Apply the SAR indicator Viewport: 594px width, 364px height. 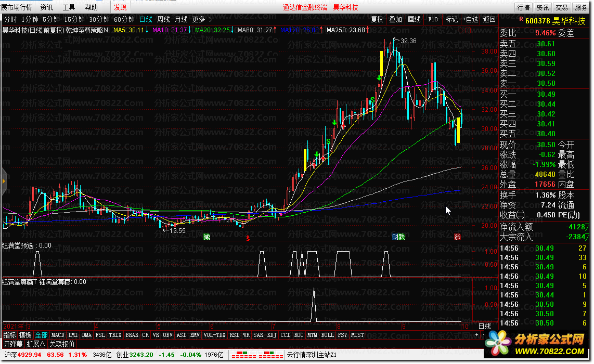[x=259, y=335]
